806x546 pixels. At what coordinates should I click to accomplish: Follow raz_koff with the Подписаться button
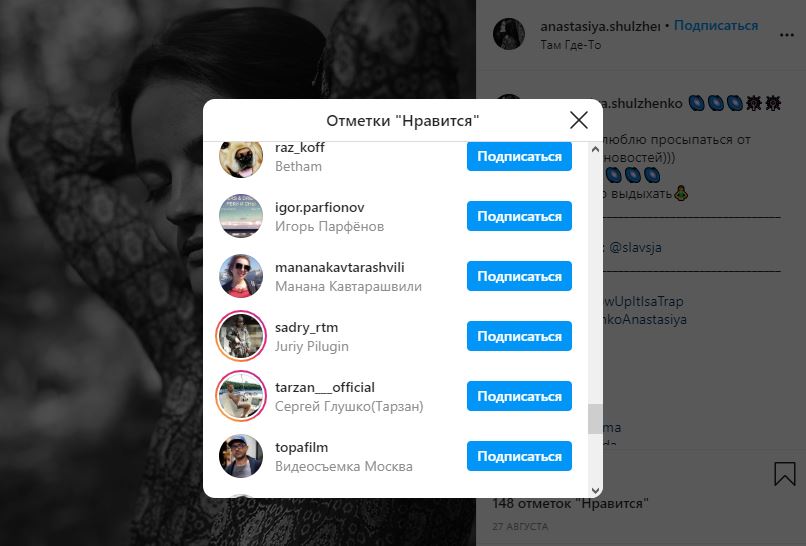pyautogui.click(x=519, y=156)
